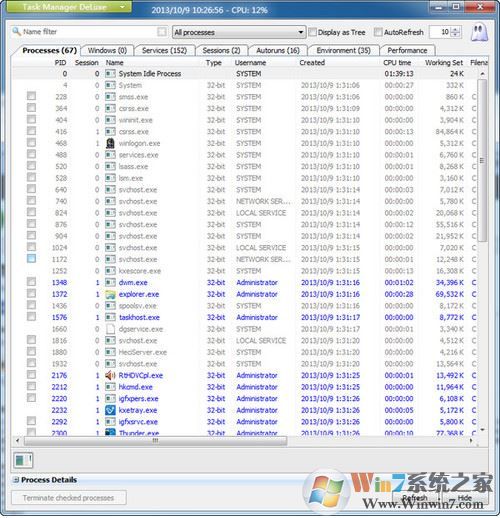This screenshot has width=500, height=518.
Task: Click the process icon below the list
Action: (23, 461)
